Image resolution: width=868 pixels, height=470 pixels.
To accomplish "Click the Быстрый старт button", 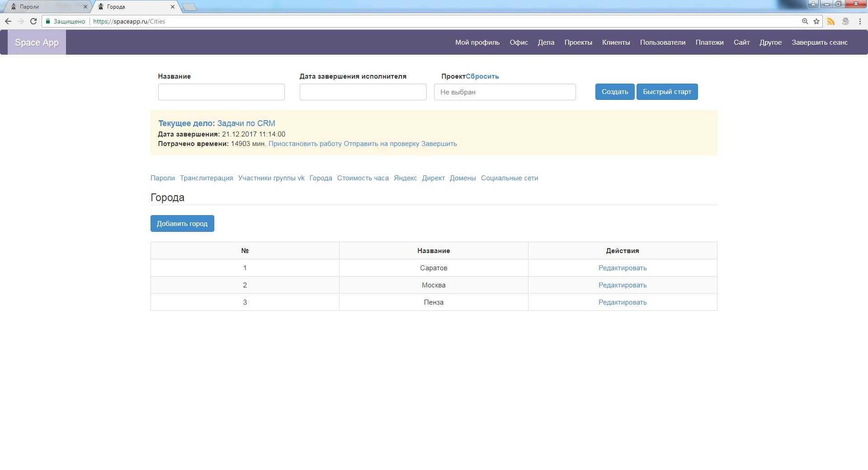I will tap(667, 92).
